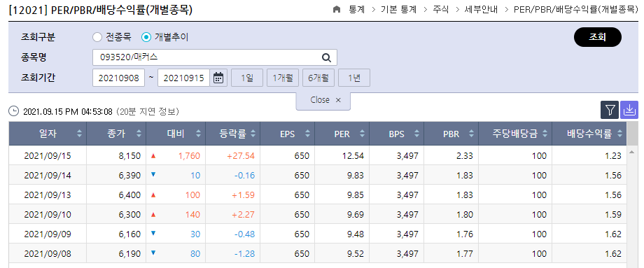Click closing price 6,390
The width and height of the screenshot is (644, 268).
(129, 176)
